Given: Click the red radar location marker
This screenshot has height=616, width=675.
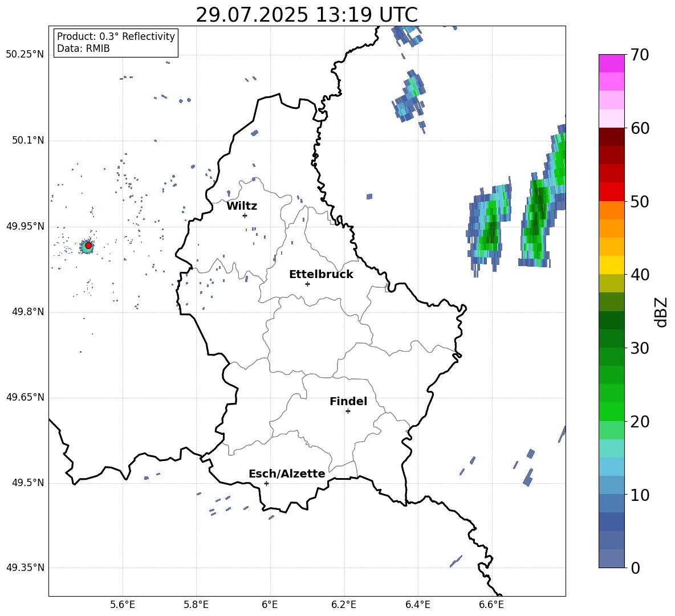Looking at the screenshot, I should [88, 246].
